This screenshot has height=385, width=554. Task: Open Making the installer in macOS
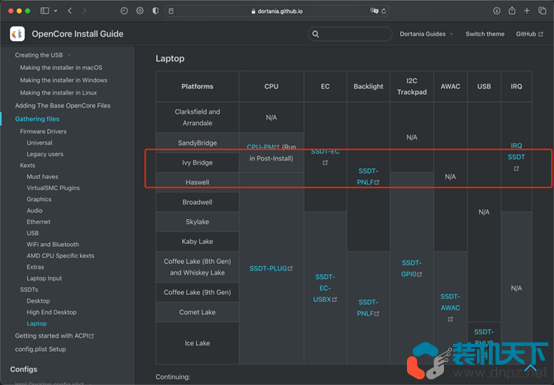pos(61,67)
